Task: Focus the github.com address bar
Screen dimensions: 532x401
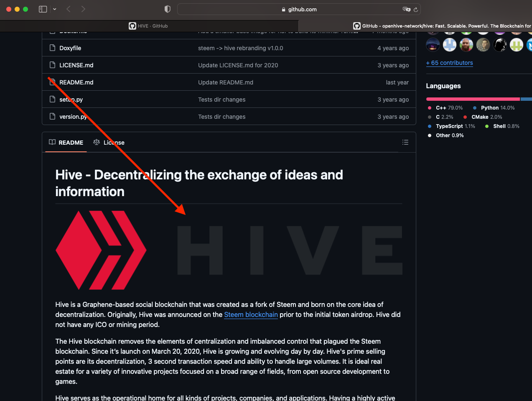Action: click(299, 9)
